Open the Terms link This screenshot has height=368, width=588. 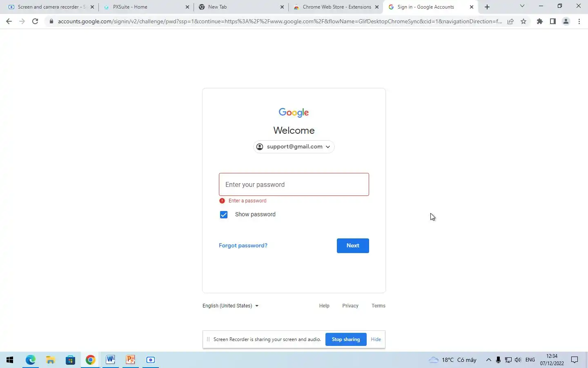click(379, 306)
